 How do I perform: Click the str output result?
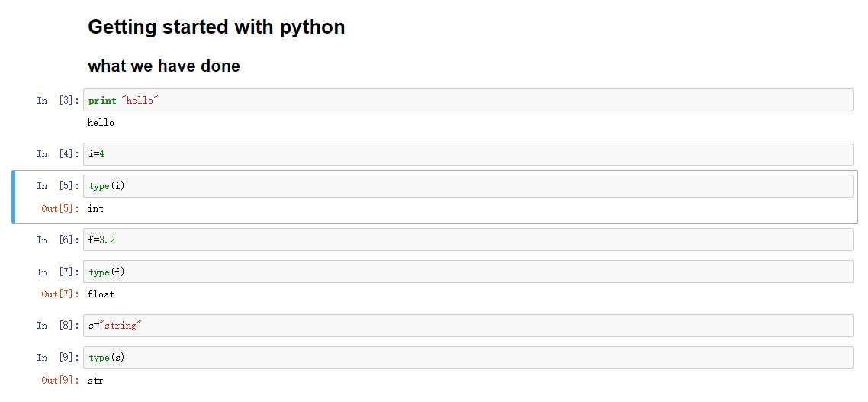click(95, 381)
